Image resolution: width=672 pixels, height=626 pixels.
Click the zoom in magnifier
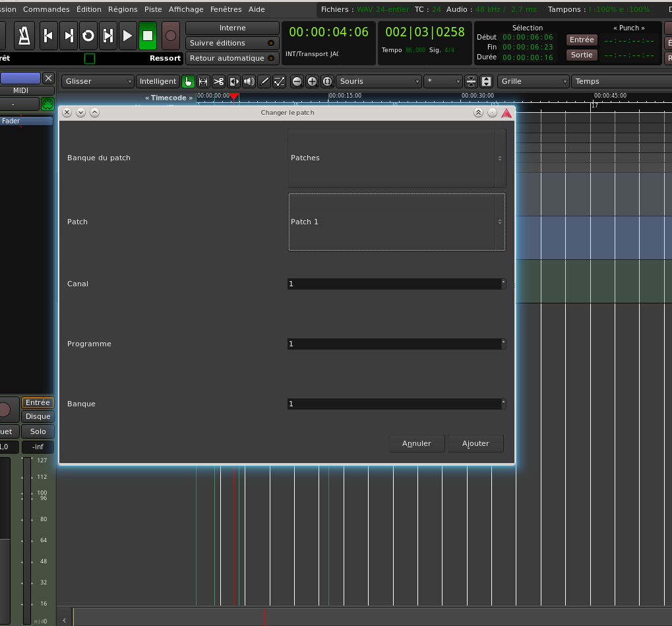(312, 82)
